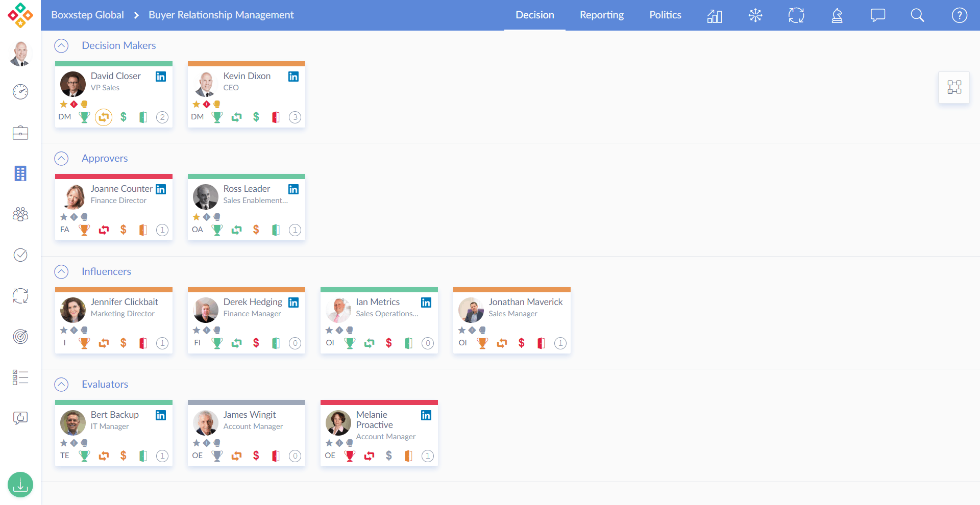Click the org chart view icon
980x505 pixels.
pos(954,87)
